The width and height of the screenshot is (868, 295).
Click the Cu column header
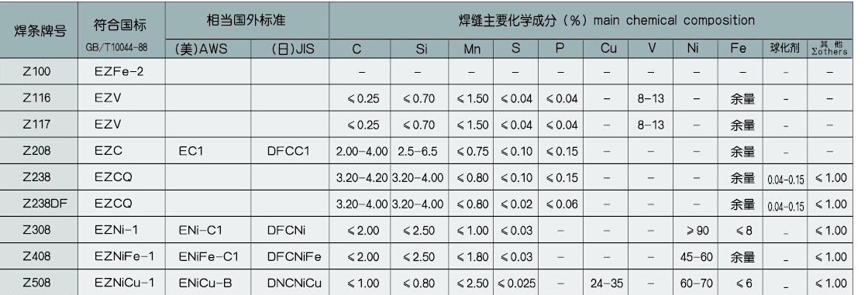tap(608, 49)
